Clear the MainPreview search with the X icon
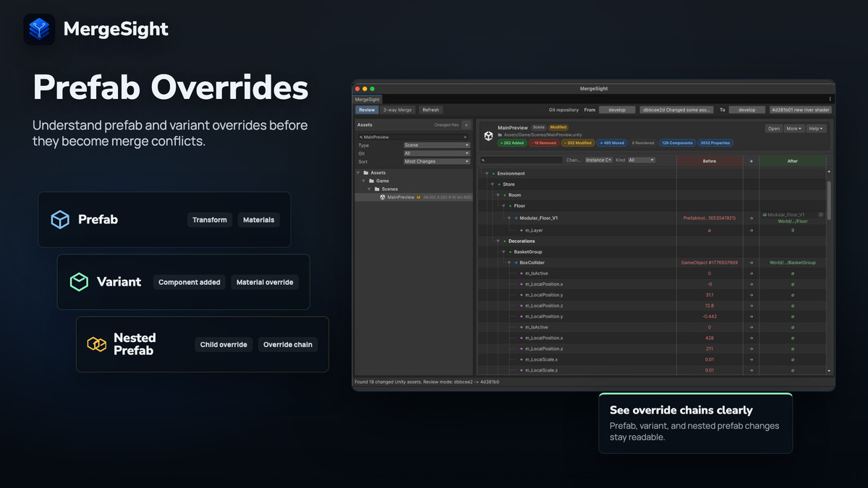The width and height of the screenshot is (868, 488). coord(465,137)
